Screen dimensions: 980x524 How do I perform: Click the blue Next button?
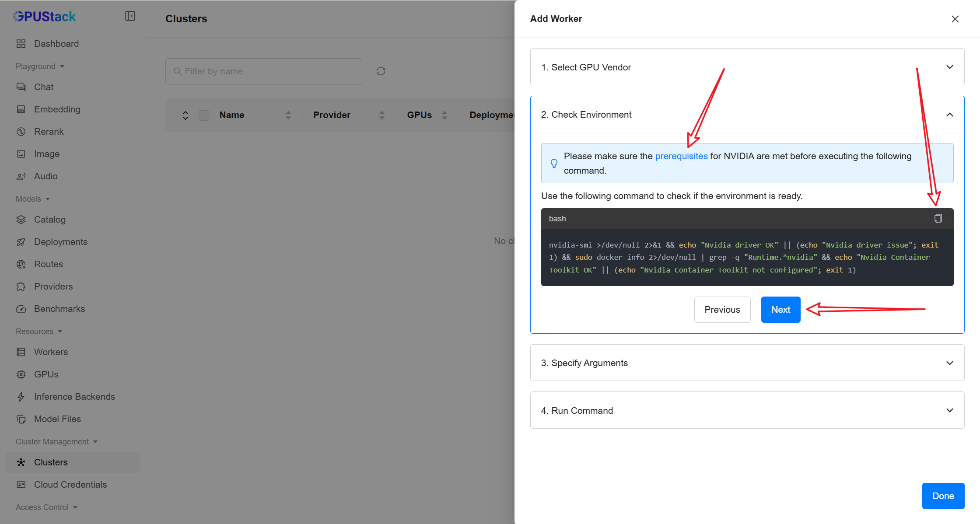pyautogui.click(x=780, y=310)
